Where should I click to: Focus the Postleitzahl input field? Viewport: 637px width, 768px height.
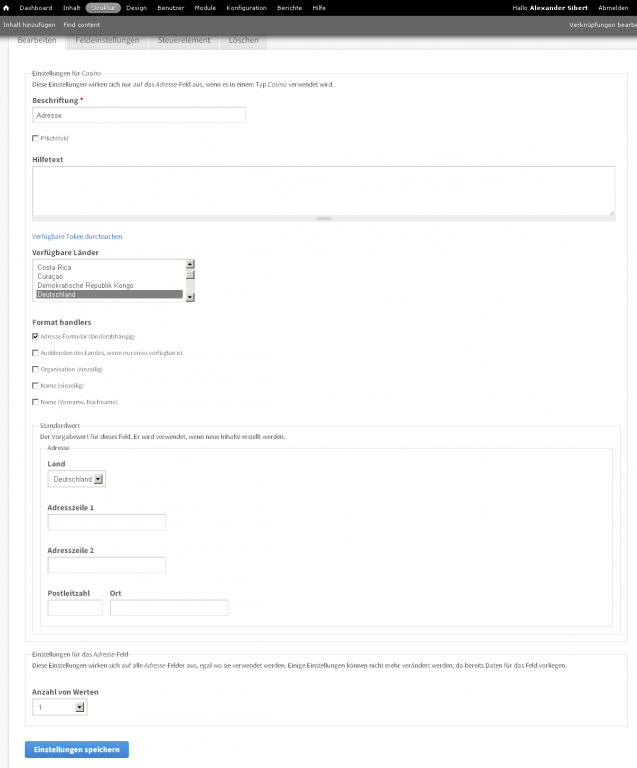coord(75,607)
